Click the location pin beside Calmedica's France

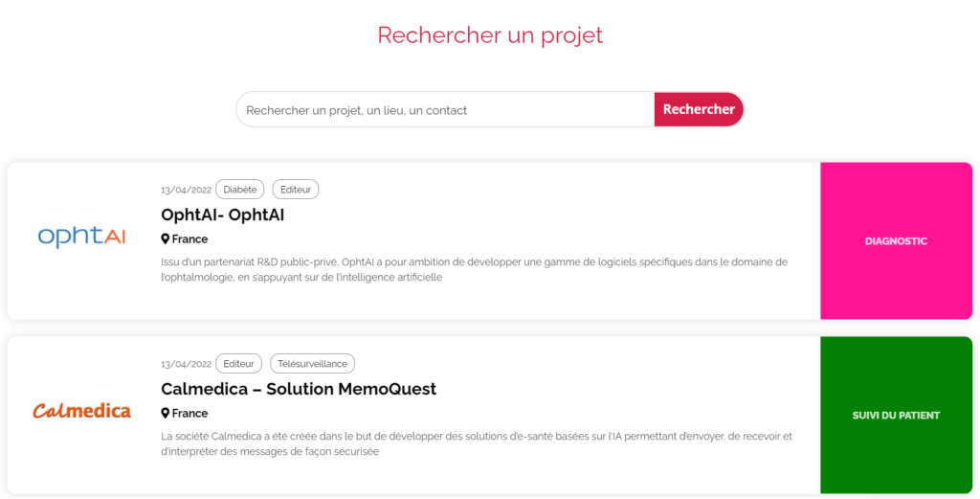click(x=165, y=414)
